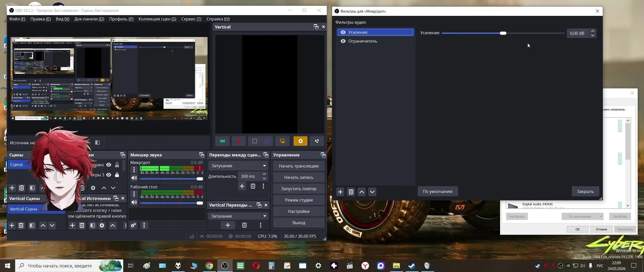Click Режим студии button
644x272 pixels.
tap(299, 200)
